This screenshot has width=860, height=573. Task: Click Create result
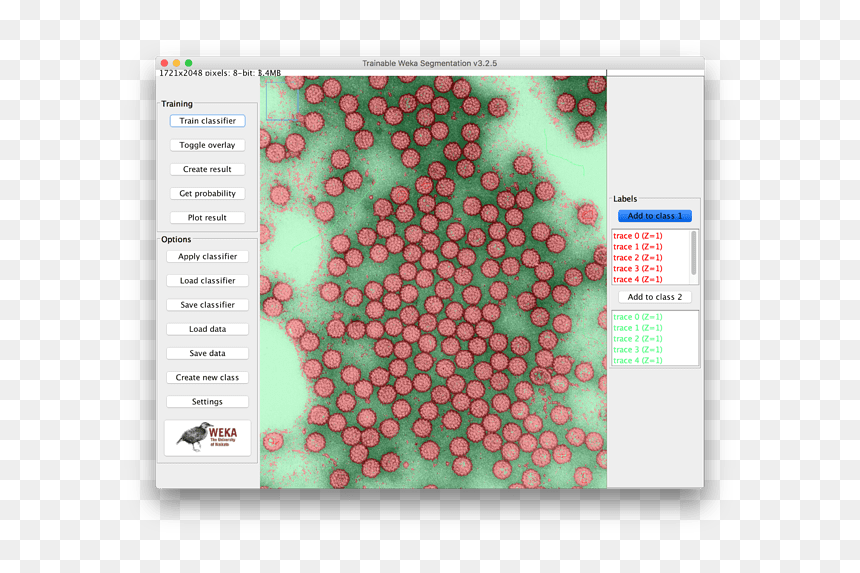[207, 169]
